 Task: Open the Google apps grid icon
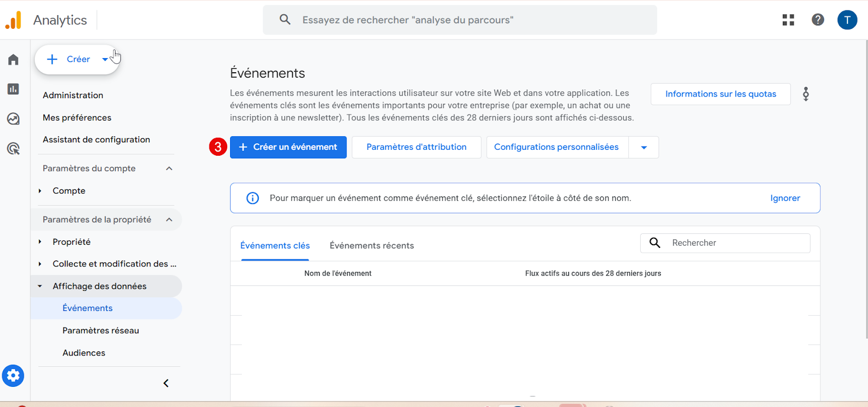pyautogui.click(x=788, y=20)
